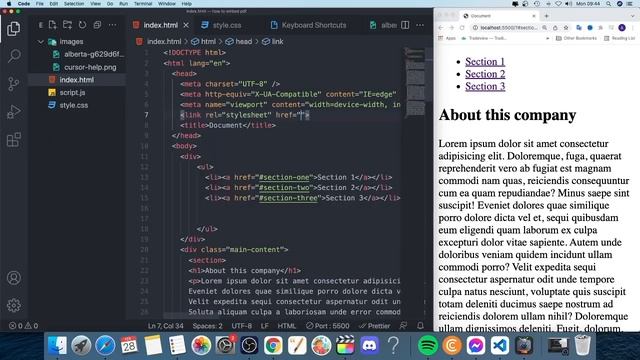Go back in the browser
This screenshot has height=360, width=640.
(x=441, y=28)
